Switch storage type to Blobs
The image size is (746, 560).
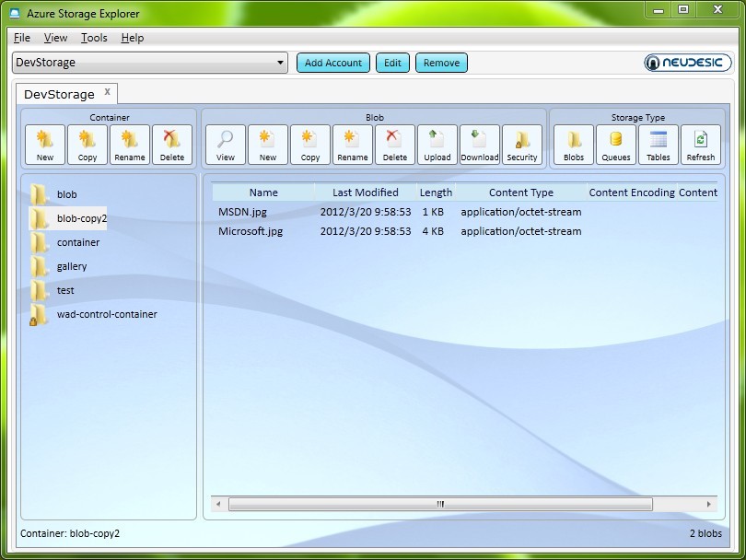[x=574, y=145]
